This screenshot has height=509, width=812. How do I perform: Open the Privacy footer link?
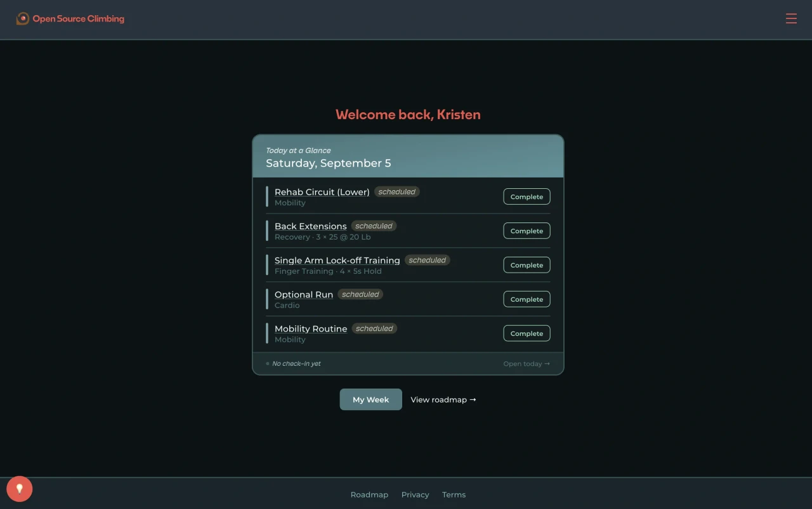(x=415, y=494)
